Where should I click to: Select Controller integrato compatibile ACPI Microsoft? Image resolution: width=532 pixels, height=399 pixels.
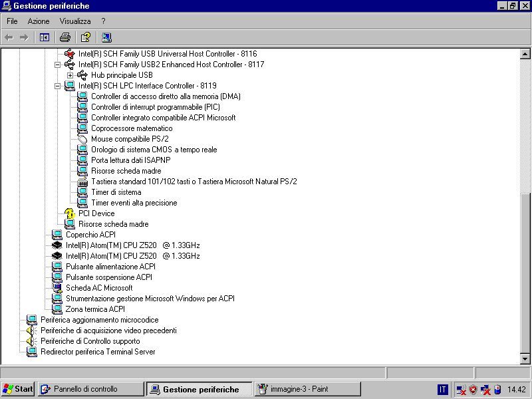pos(163,118)
